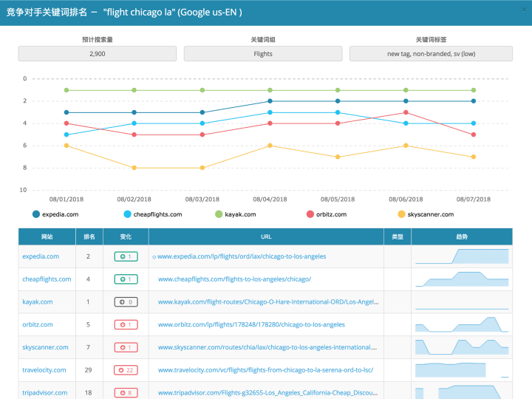Click the keyword group field Flights
This screenshot has width=532, height=399.
(263, 54)
